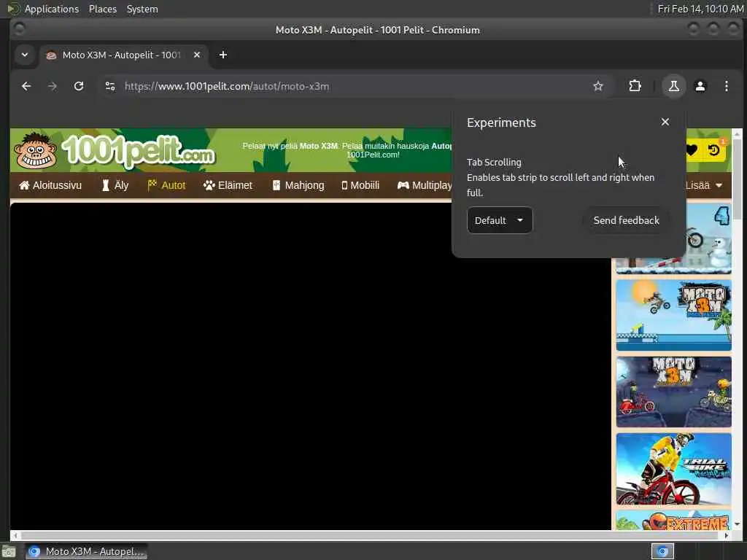Expand the tab search dropdown arrow

coord(25,55)
